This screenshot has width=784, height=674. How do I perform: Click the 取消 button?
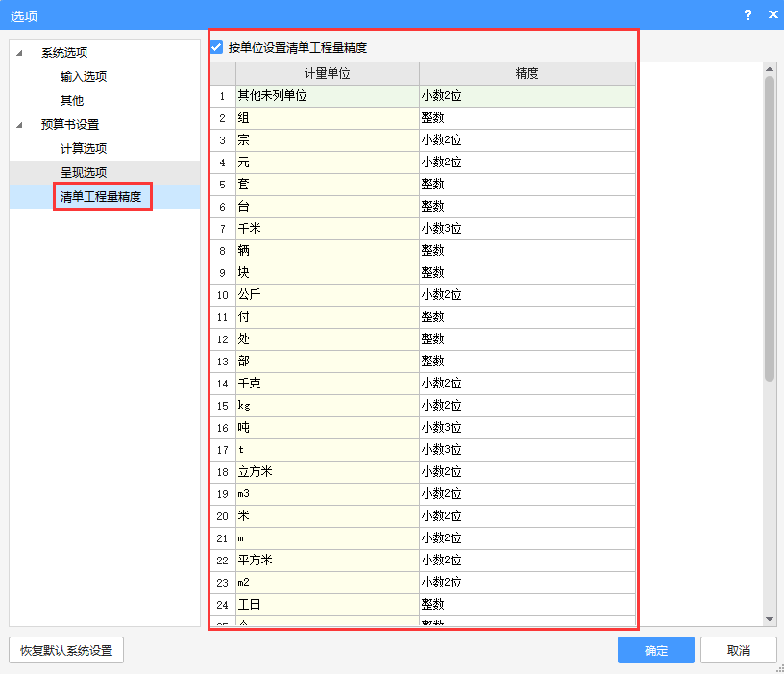pyautogui.click(x=738, y=650)
